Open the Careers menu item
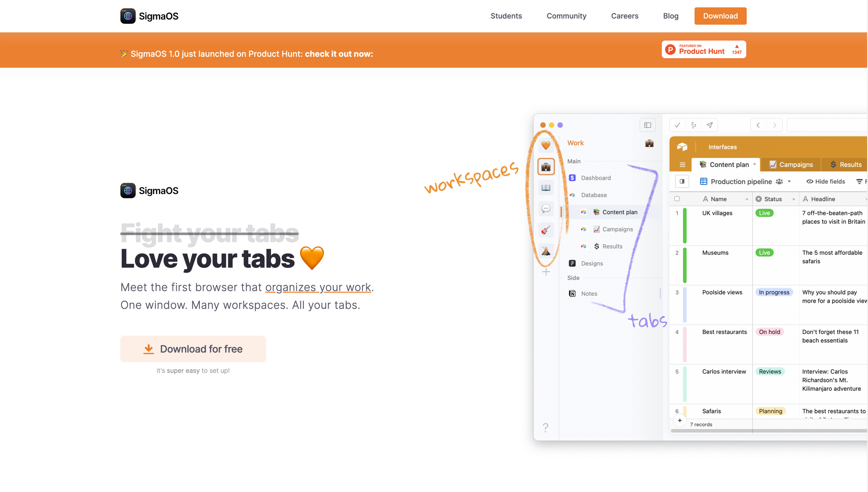868x492 pixels. [x=625, y=16]
